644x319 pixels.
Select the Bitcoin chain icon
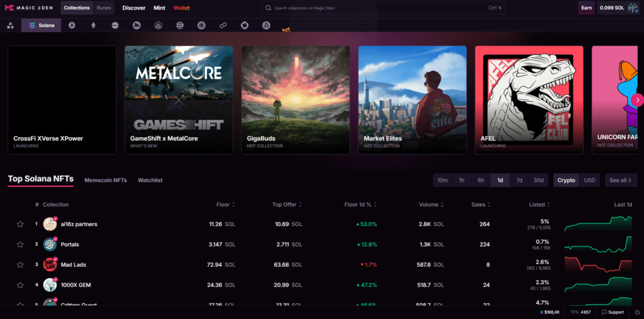72,26
